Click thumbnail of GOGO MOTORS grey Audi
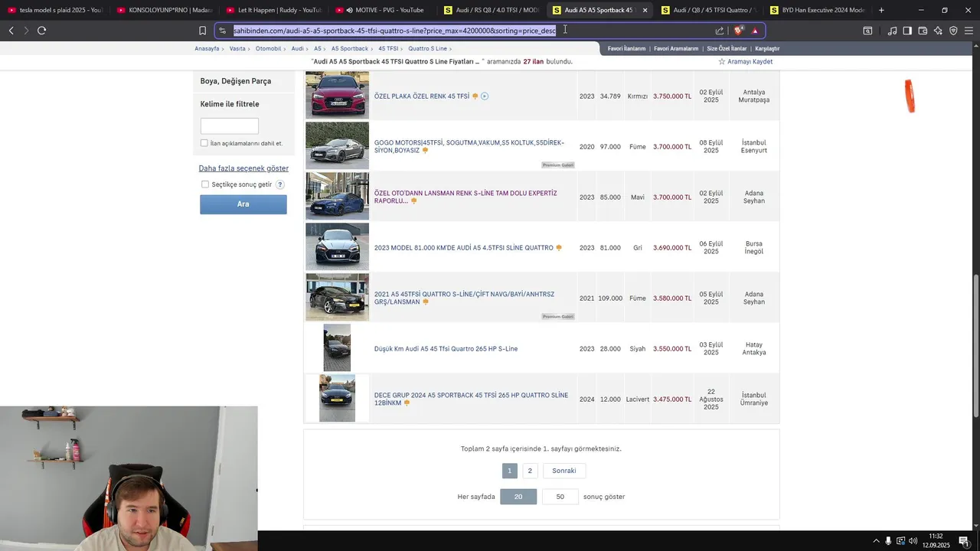This screenshot has height=551, width=980. pyautogui.click(x=337, y=145)
